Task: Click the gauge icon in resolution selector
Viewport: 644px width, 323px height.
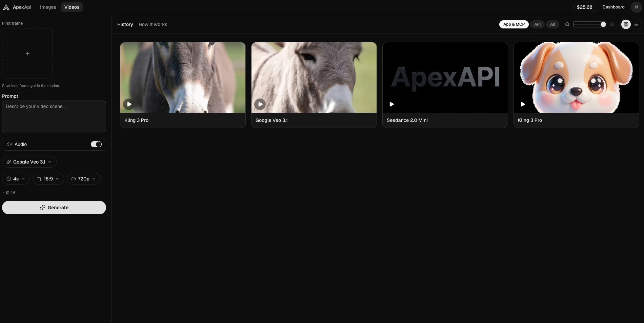Action: point(74,179)
